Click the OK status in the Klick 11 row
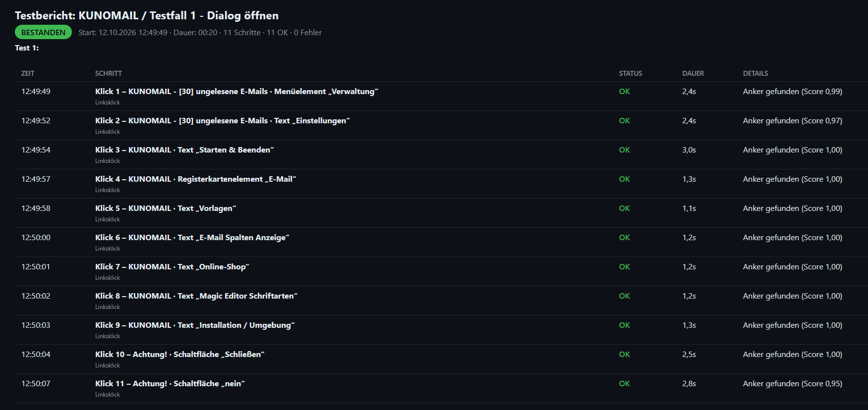Viewport: 868px width, 410px height. tap(625, 384)
